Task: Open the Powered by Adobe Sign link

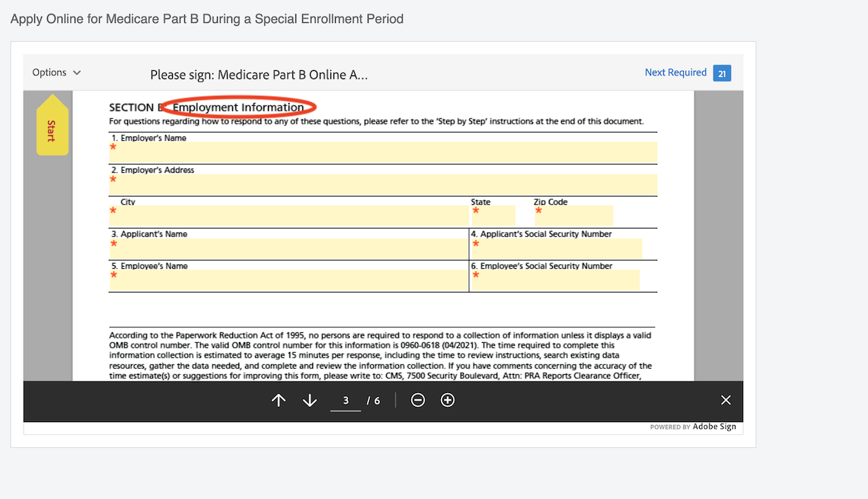Action: point(694,427)
